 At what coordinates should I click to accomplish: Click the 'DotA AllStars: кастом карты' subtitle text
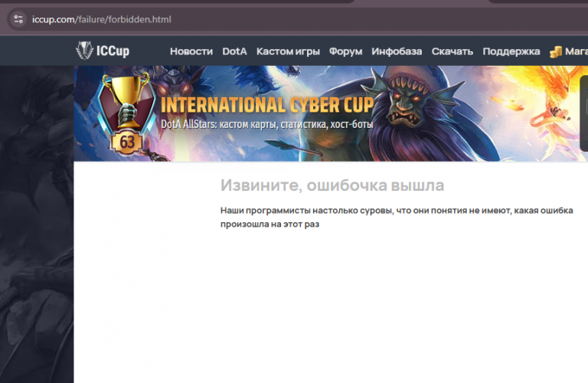coord(267,124)
